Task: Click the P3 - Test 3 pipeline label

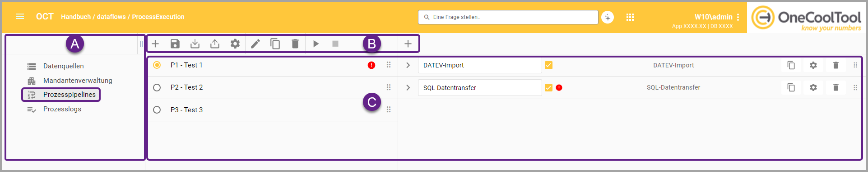Action: [186, 110]
